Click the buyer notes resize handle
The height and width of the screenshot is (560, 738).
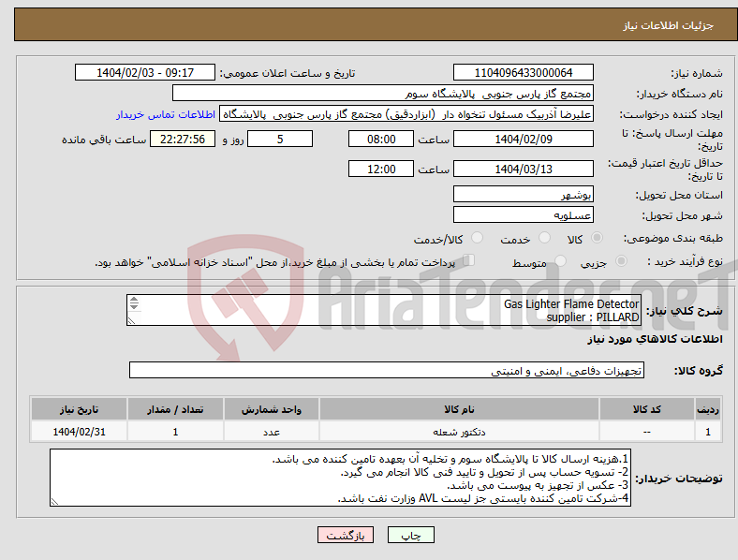(x=54, y=502)
